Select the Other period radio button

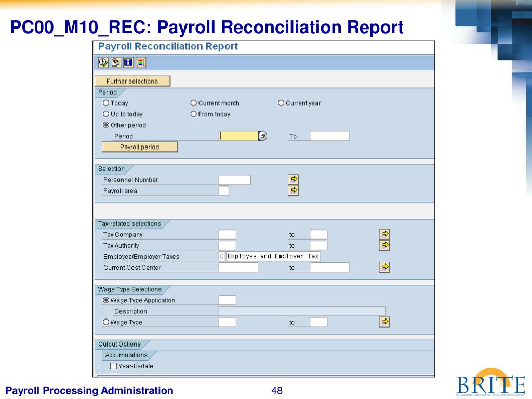pyautogui.click(x=106, y=125)
